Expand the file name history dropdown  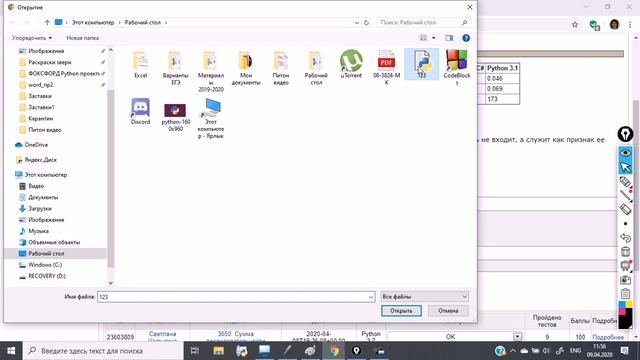point(371,297)
